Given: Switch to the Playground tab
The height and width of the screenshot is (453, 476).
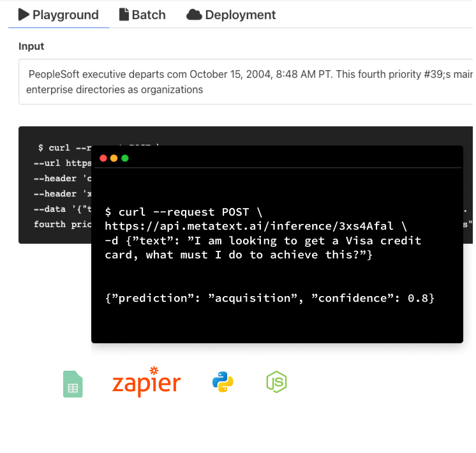Looking at the screenshot, I should pos(65,15).
